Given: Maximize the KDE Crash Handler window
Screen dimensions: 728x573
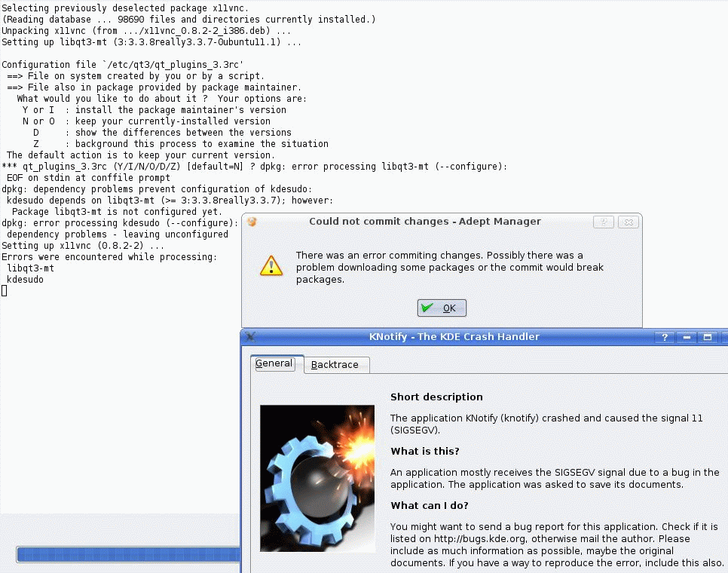Looking at the screenshot, I should point(708,337).
